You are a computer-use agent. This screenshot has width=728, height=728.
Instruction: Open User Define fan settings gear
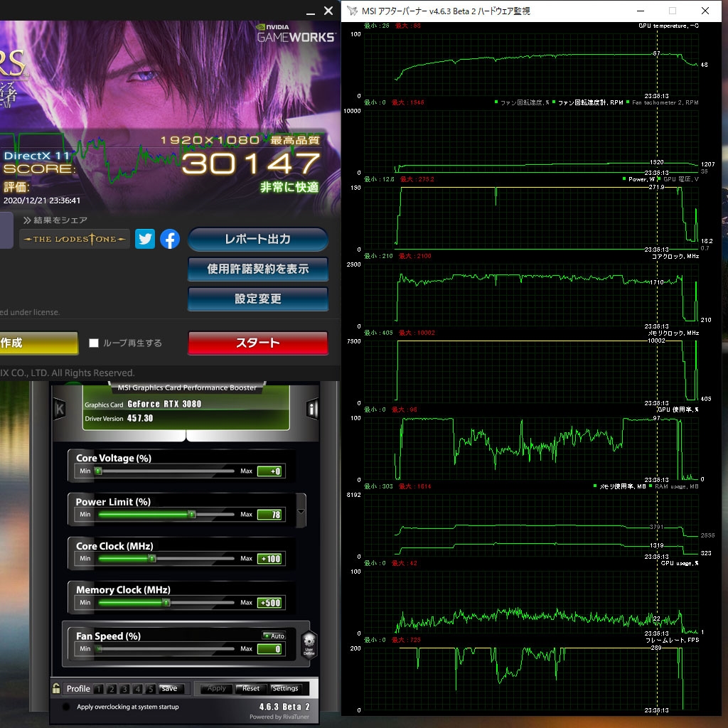309,646
